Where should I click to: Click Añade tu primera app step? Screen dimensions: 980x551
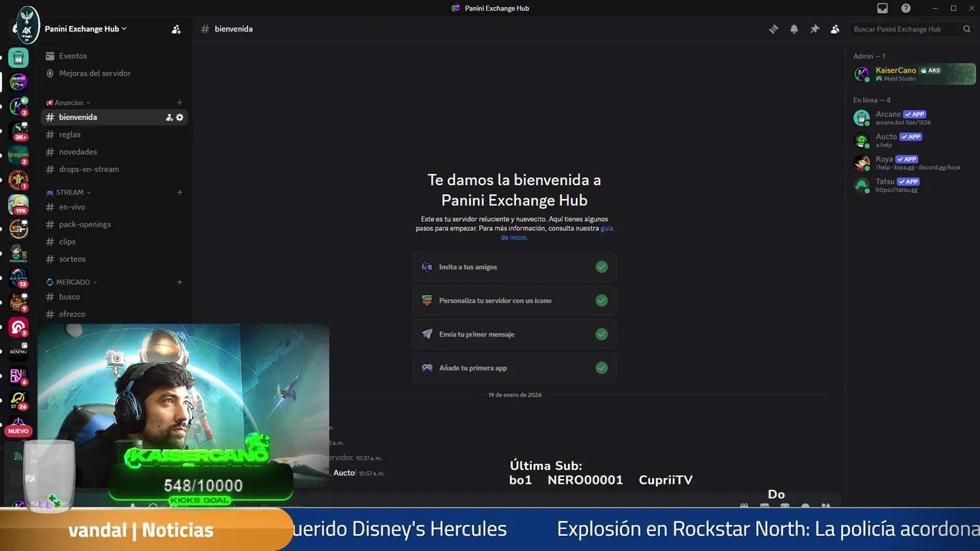click(x=514, y=368)
